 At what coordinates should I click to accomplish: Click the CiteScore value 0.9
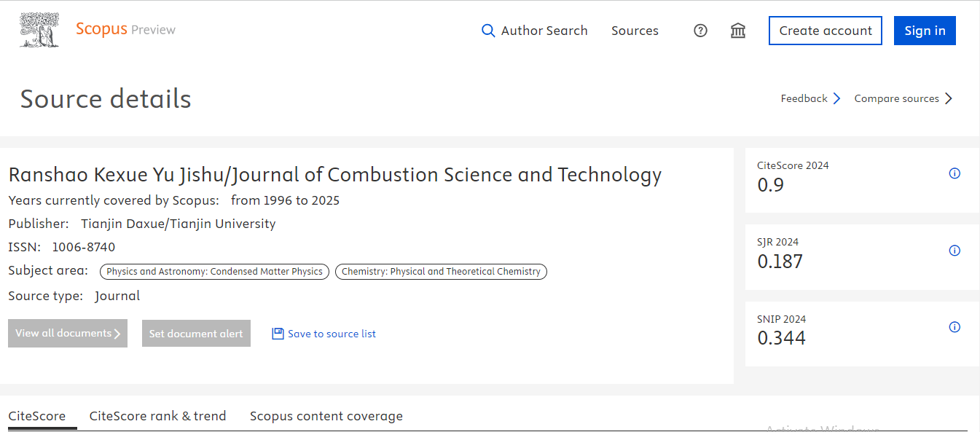pos(771,185)
